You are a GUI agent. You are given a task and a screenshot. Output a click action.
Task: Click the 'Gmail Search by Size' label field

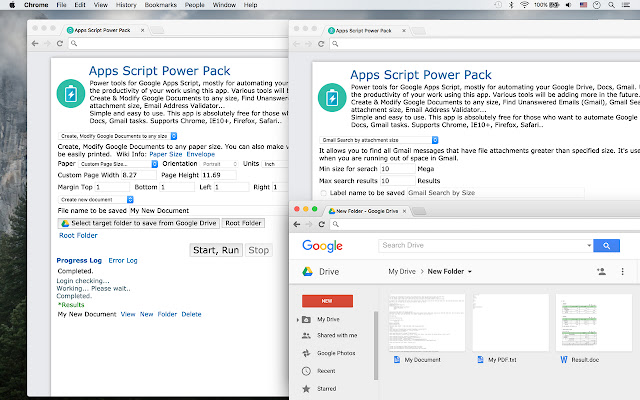pyautogui.click(x=496, y=193)
